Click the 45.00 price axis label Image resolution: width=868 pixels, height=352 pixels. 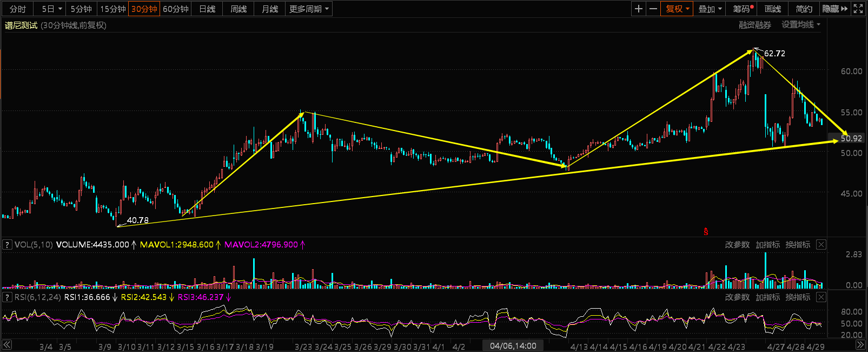pyautogui.click(x=851, y=193)
